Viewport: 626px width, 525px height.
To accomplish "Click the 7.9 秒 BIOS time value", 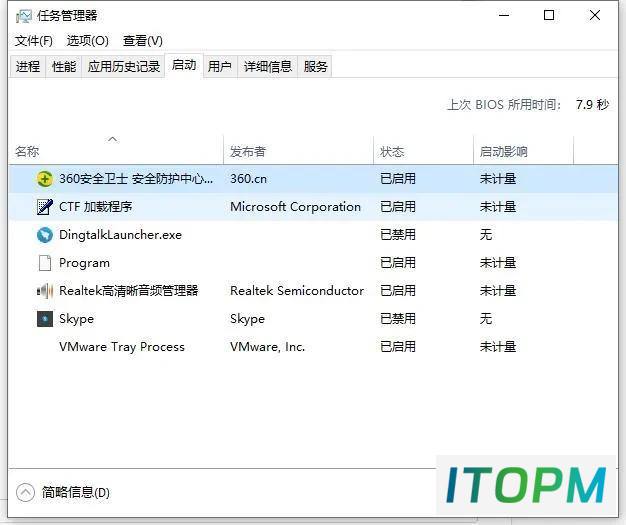I will 592,105.
